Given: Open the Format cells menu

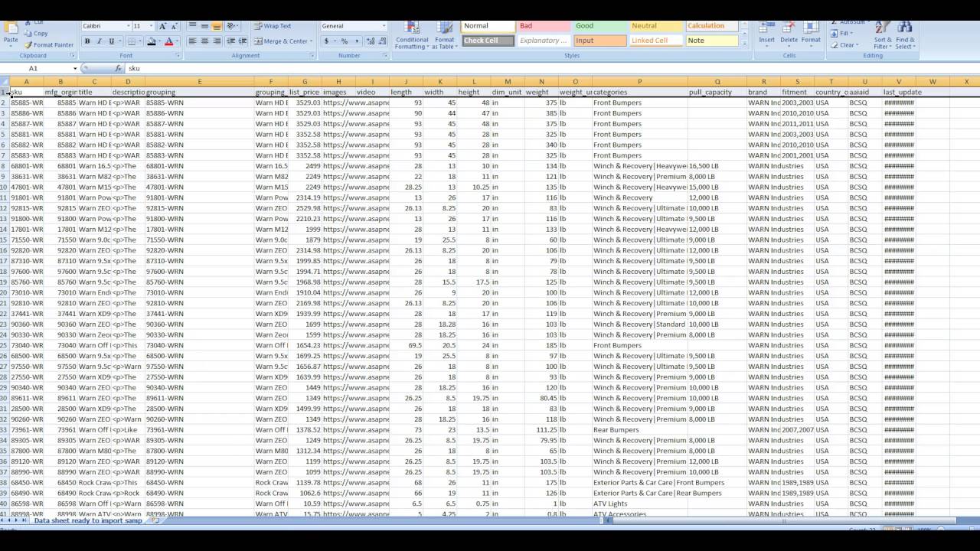Looking at the screenshot, I should (x=811, y=34).
